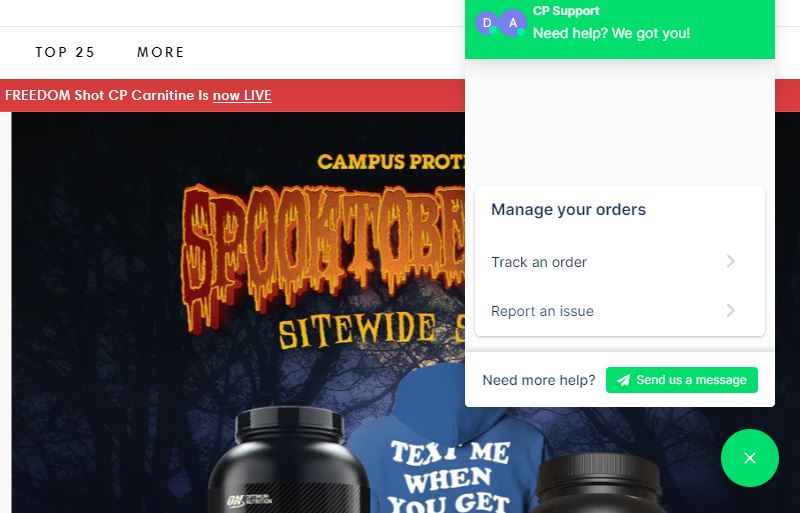Expand the chevron next to Report an issue
Image resolution: width=800 pixels, height=513 pixels.
point(731,310)
